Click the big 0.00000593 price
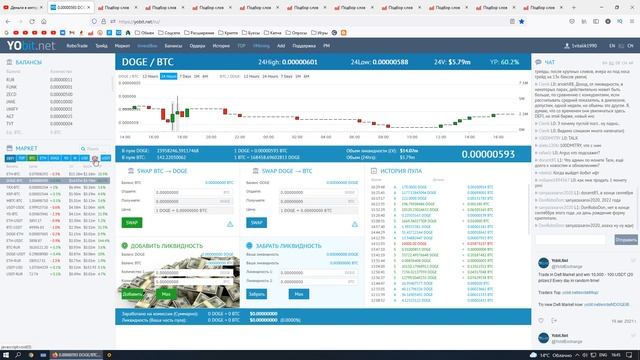The width and height of the screenshot is (640, 360). click(x=488, y=154)
